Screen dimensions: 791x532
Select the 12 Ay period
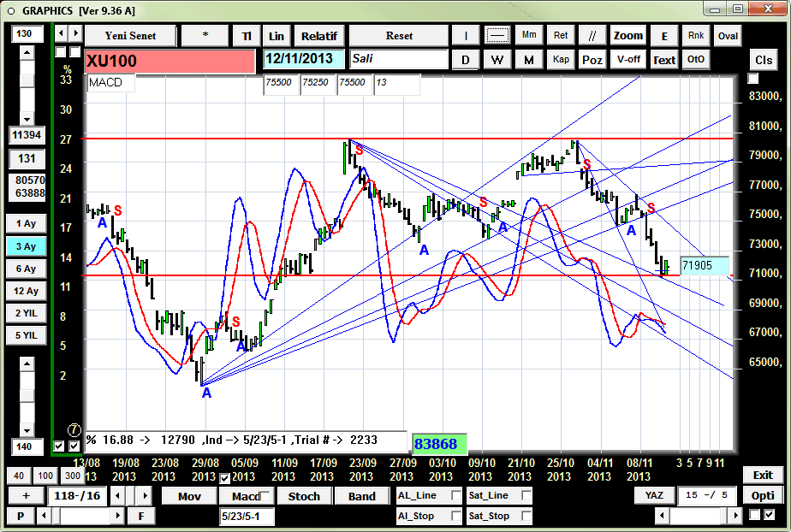[x=27, y=291]
